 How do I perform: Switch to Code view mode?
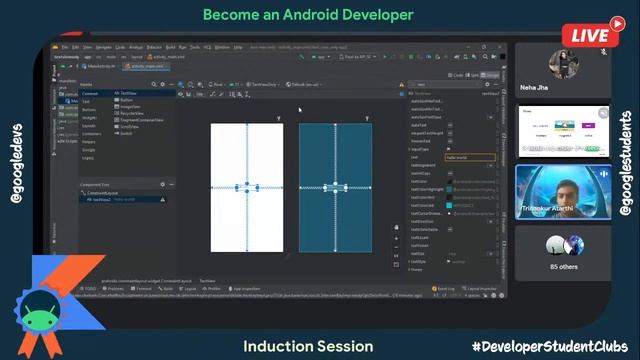[x=456, y=75]
